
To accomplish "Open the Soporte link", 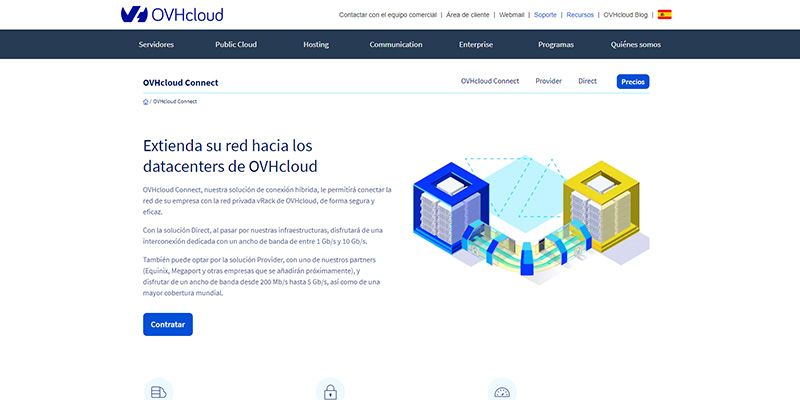I will point(545,15).
